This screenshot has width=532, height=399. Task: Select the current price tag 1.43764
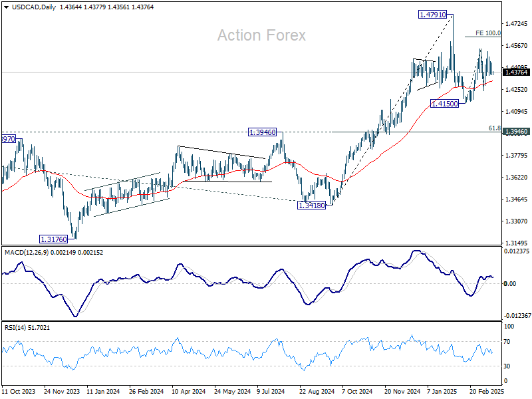(x=516, y=72)
